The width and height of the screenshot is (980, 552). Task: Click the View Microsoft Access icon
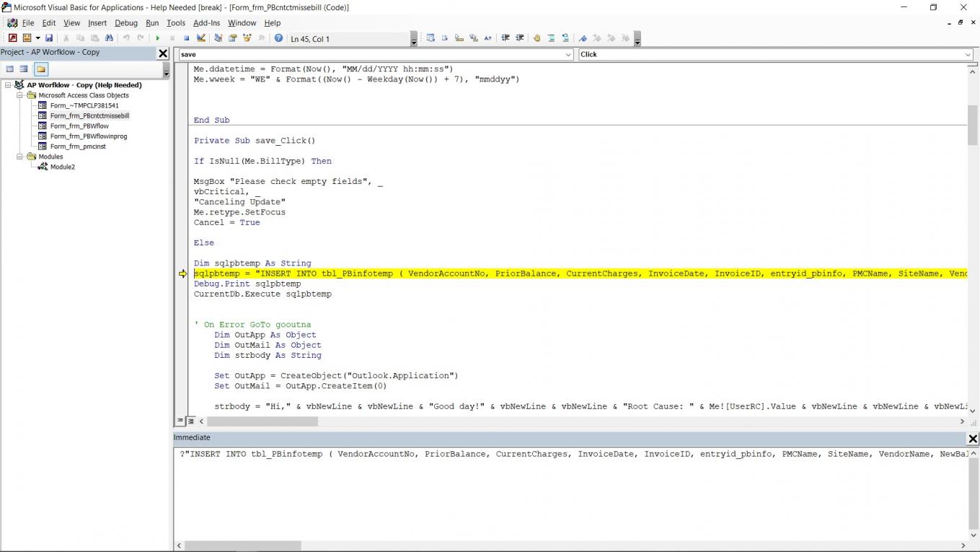pos(12,38)
